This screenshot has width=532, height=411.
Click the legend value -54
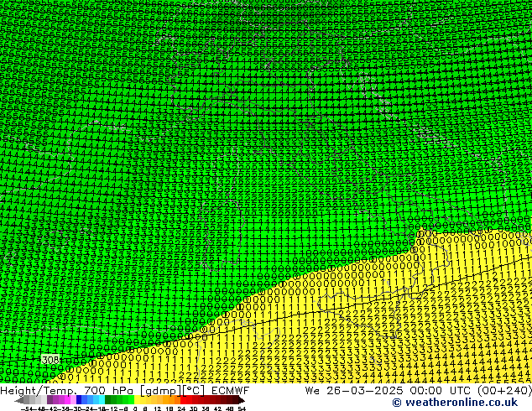(28, 408)
